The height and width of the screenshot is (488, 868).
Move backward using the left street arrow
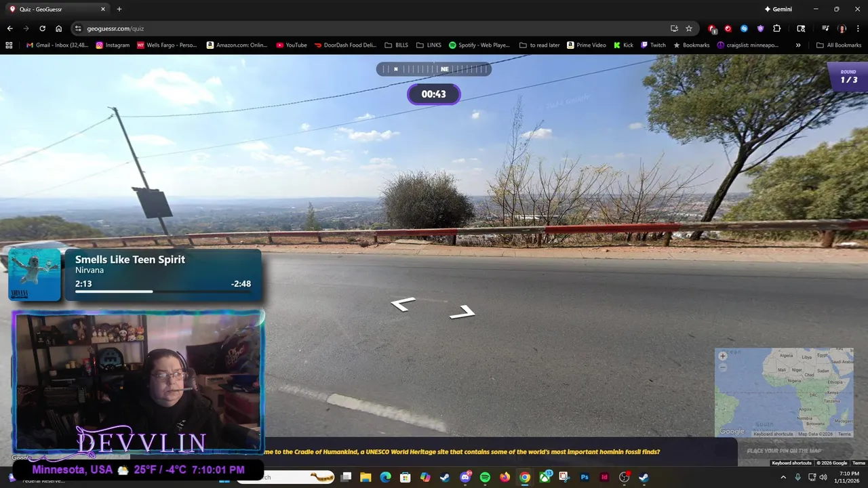403,304
